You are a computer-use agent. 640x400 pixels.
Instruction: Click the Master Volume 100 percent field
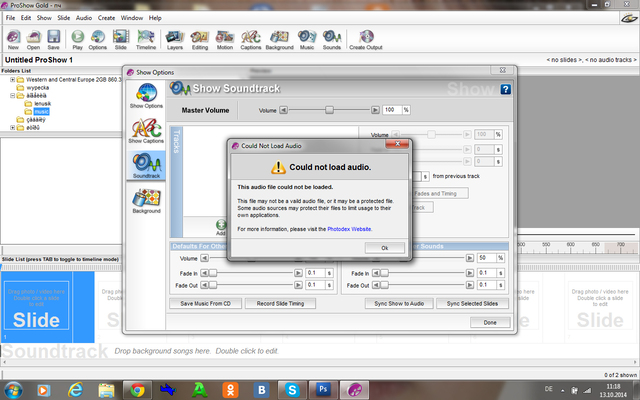coord(392,110)
